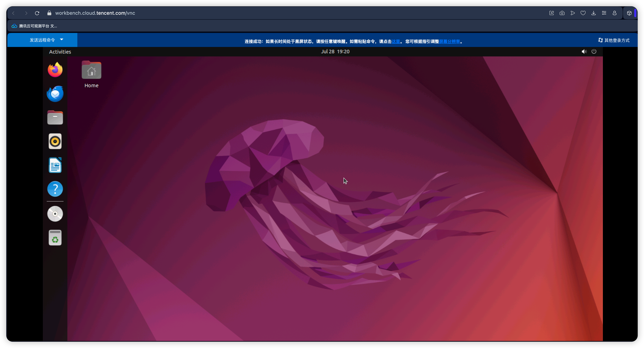Reload the workbench VNC page
Screen dimensions: 644x348
(x=37, y=13)
